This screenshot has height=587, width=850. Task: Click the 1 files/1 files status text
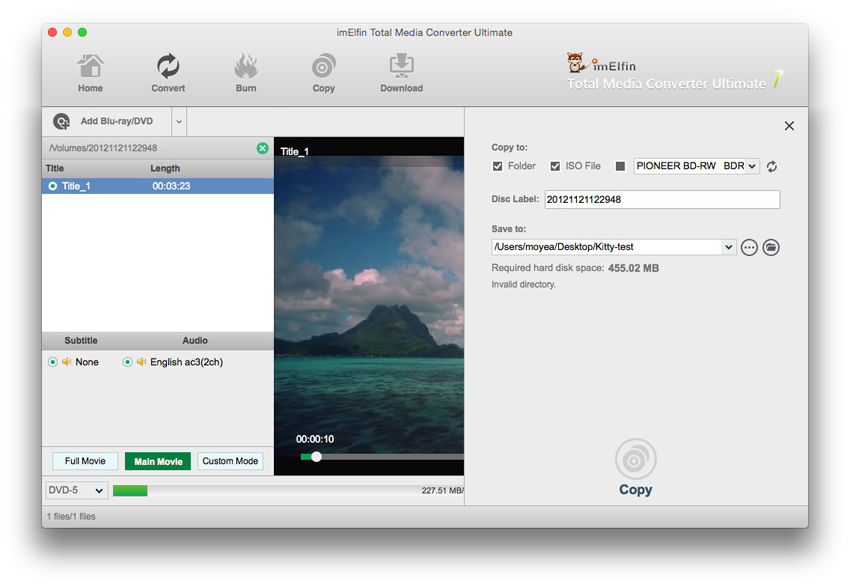(x=71, y=517)
